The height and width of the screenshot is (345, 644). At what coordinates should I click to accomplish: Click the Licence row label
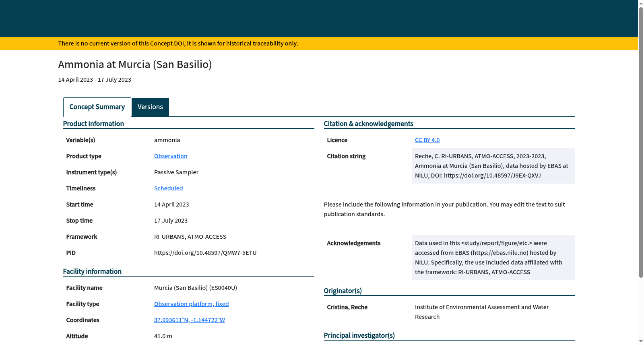(x=337, y=140)
